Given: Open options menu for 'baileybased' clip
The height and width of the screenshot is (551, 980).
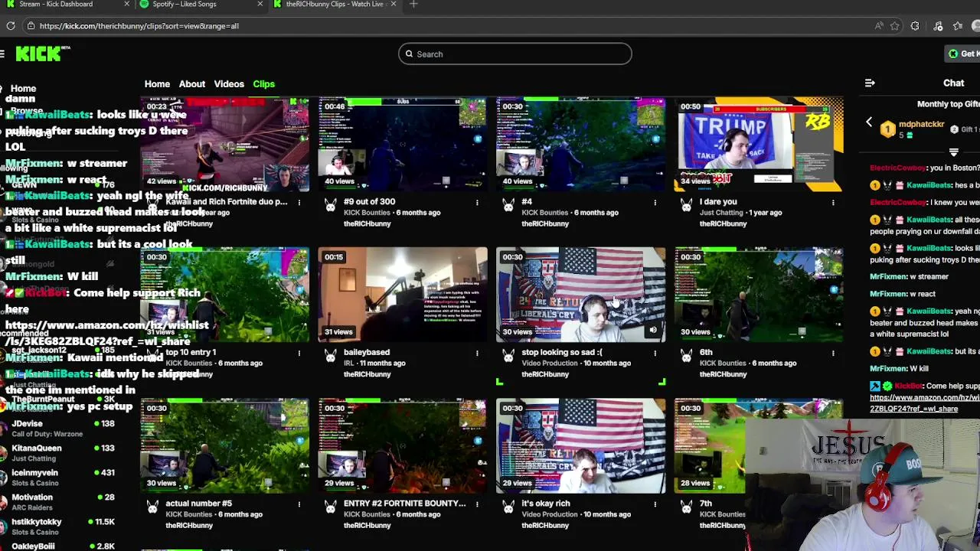Looking at the screenshot, I should click(x=477, y=354).
